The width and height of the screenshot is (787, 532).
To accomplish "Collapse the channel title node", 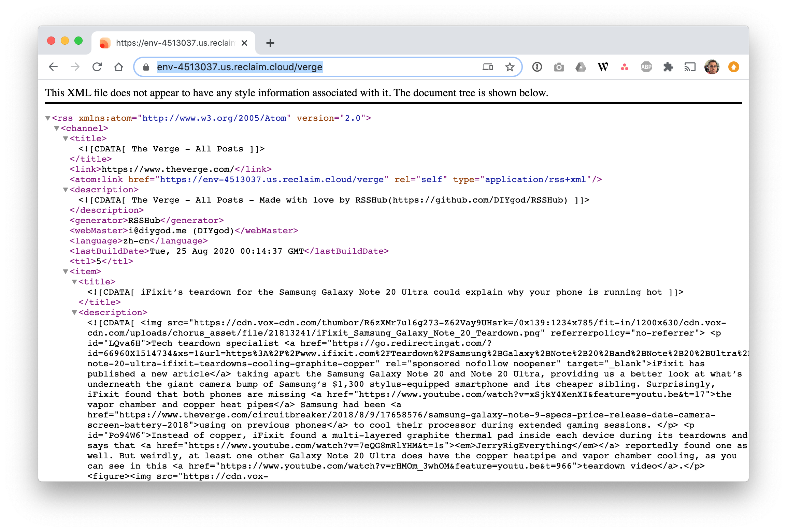I will pos(66,138).
